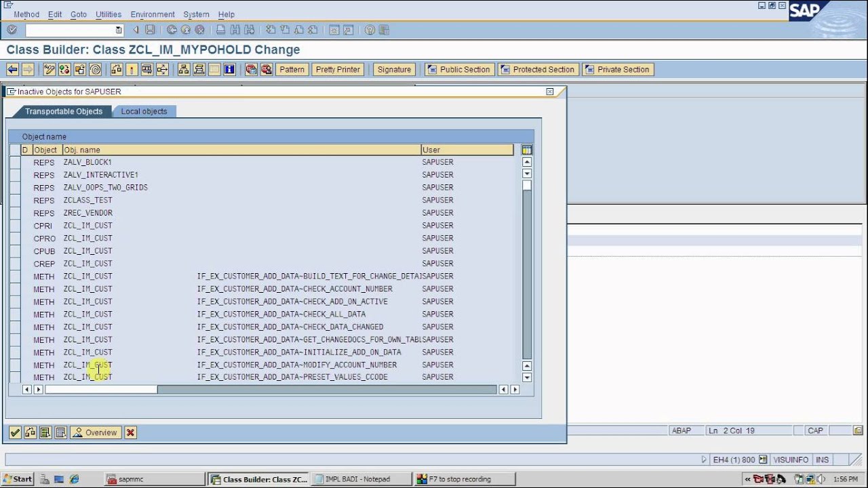Image resolution: width=868 pixels, height=488 pixels.
Task: Select the row selector for ZCLASS_TEST
Action: [x=15, y=201]
